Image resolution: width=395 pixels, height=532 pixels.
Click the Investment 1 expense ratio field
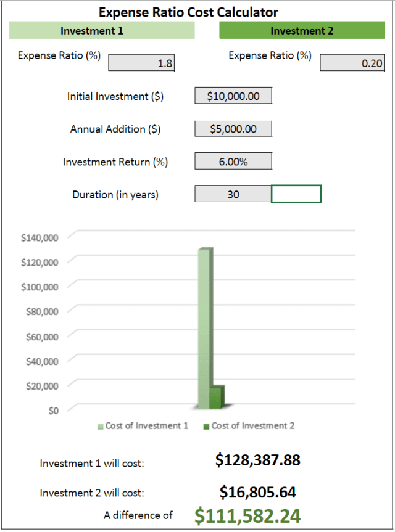coord(141,63)
